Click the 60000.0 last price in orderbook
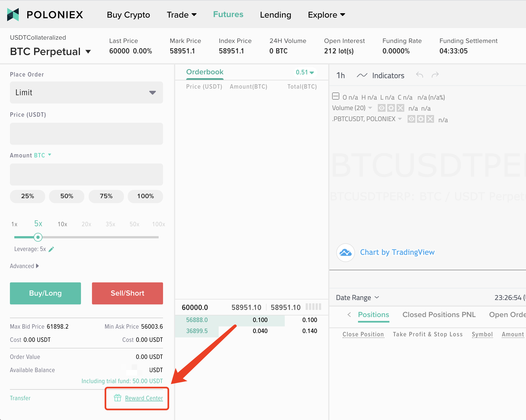 pyautogui.click(x=195, y=307)
